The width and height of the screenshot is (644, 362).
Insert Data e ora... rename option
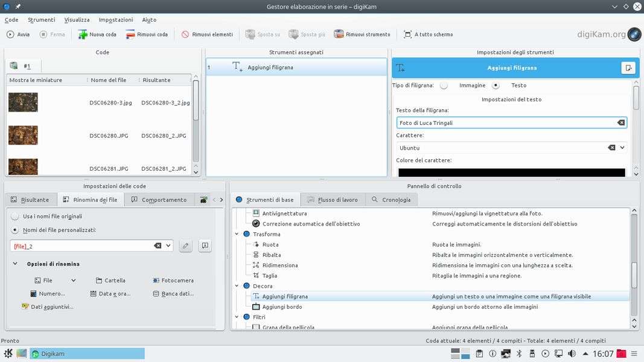[x=110, y=293]
